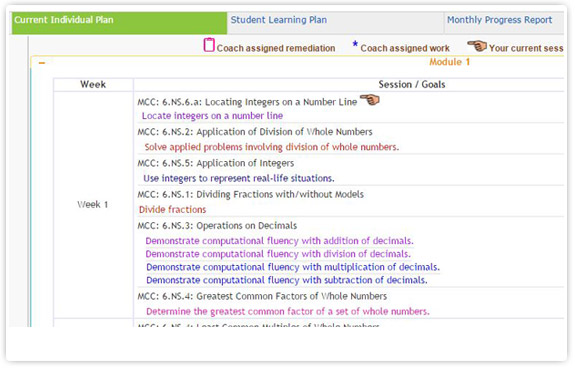Open the Monthly Progress Report tab

click(x=499, y=20)
